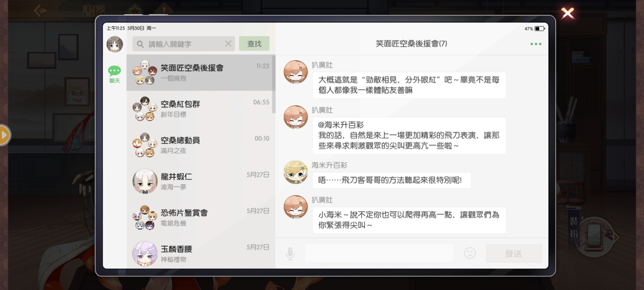Click the 龍井蝦仁 contact avatar

point(145,181)
